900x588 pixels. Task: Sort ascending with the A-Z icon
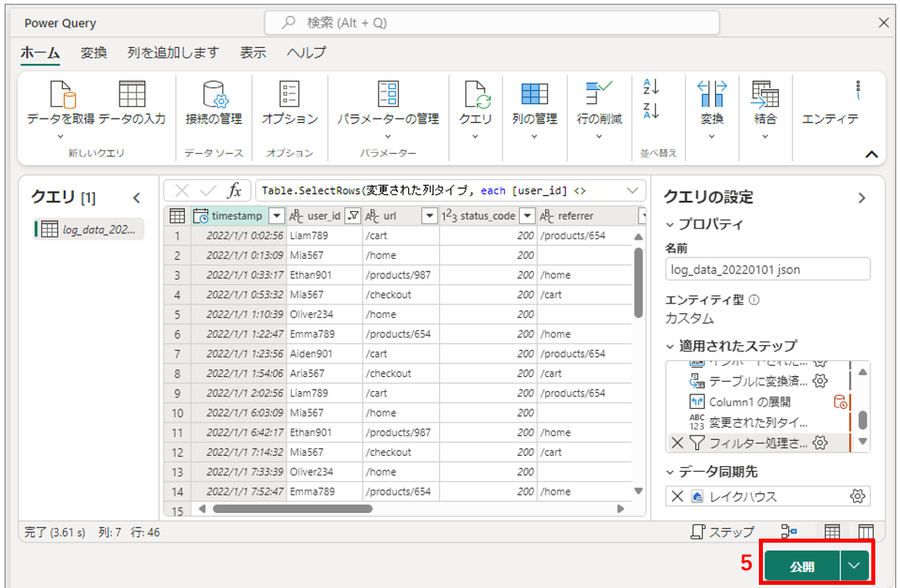(651, 87)
